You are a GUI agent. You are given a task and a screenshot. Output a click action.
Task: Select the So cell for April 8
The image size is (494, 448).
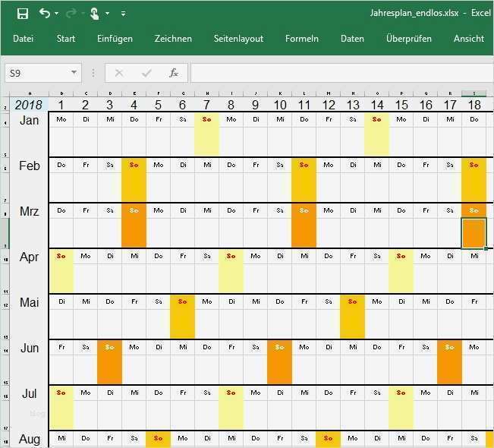coord(231,256)
